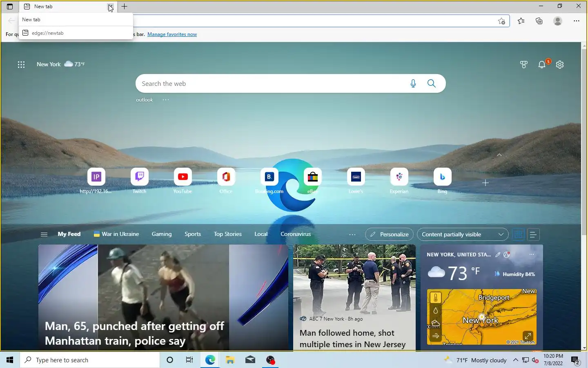The width and height of the screenshot is (588, 368).
Task: Open the Mail app on taskbar
Action: (x=250, y=360)
